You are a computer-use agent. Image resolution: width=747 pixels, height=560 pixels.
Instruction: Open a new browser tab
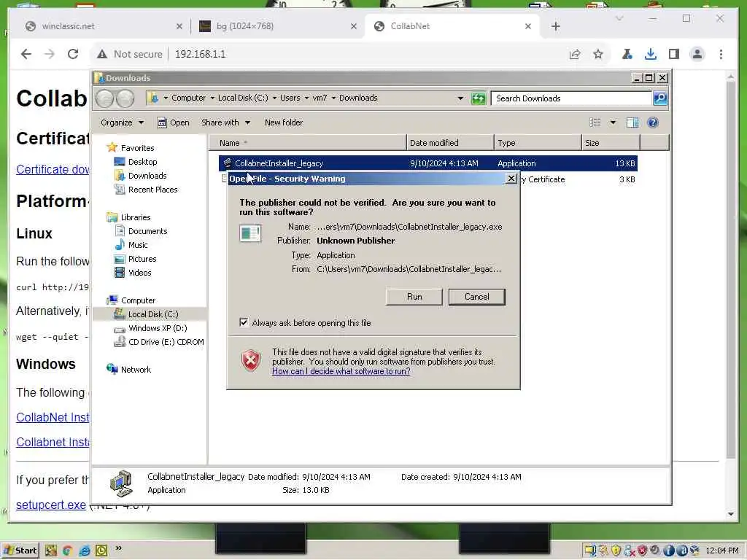click(555, 26)
